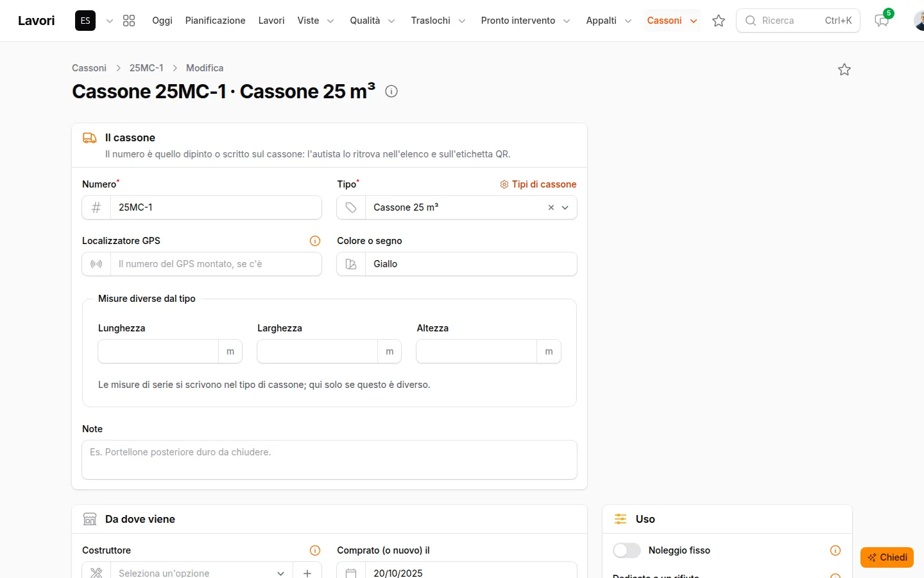Expand the workspace switcher chevron
924x578 pixels.
coord(110,21)
